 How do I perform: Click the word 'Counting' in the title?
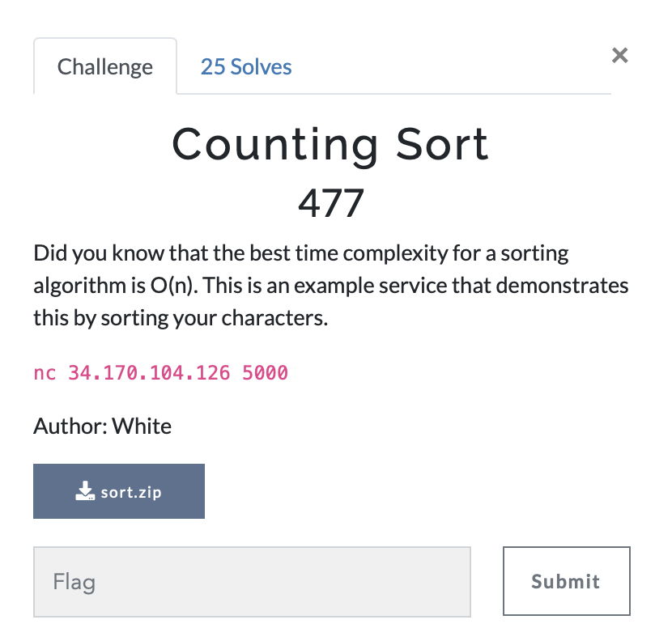click(275, 146)
